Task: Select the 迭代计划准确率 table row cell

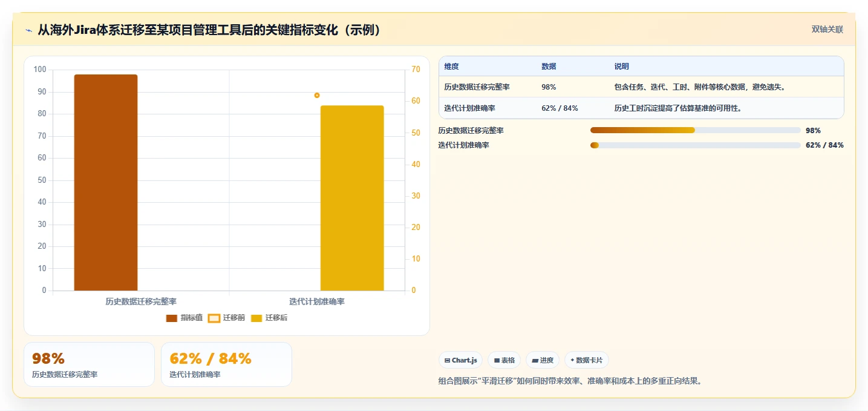Action: (x=469, y=108)
